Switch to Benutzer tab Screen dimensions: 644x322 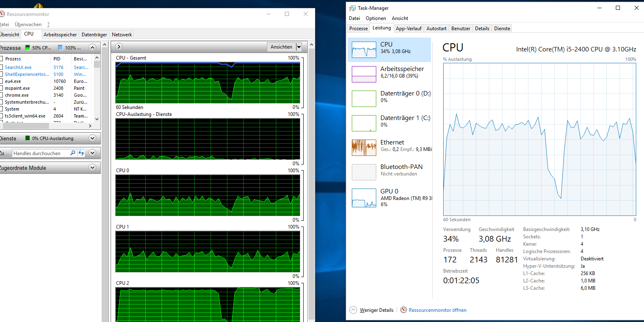(461, 29)
